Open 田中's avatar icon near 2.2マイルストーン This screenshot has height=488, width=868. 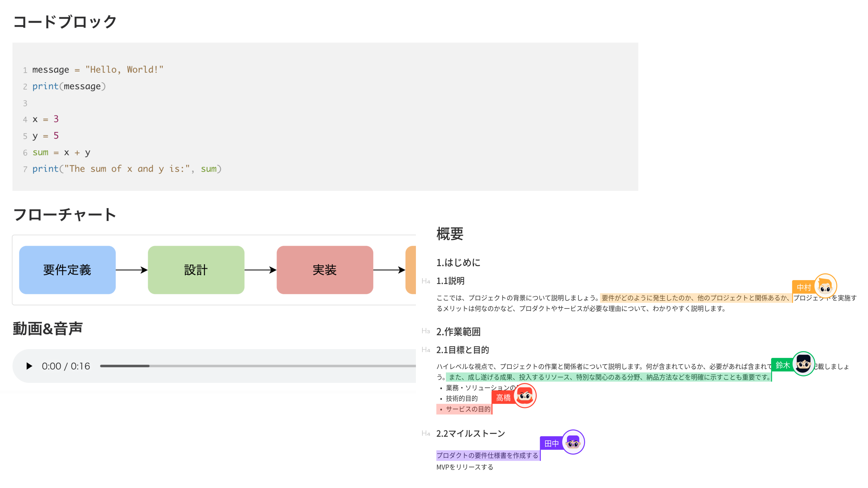coord(574,443)
